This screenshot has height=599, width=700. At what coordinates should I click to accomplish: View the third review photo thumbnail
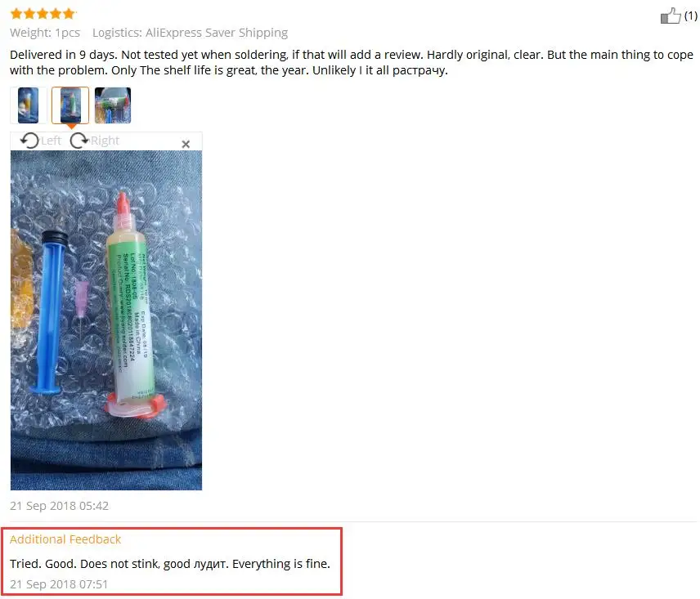coord(113,105)
